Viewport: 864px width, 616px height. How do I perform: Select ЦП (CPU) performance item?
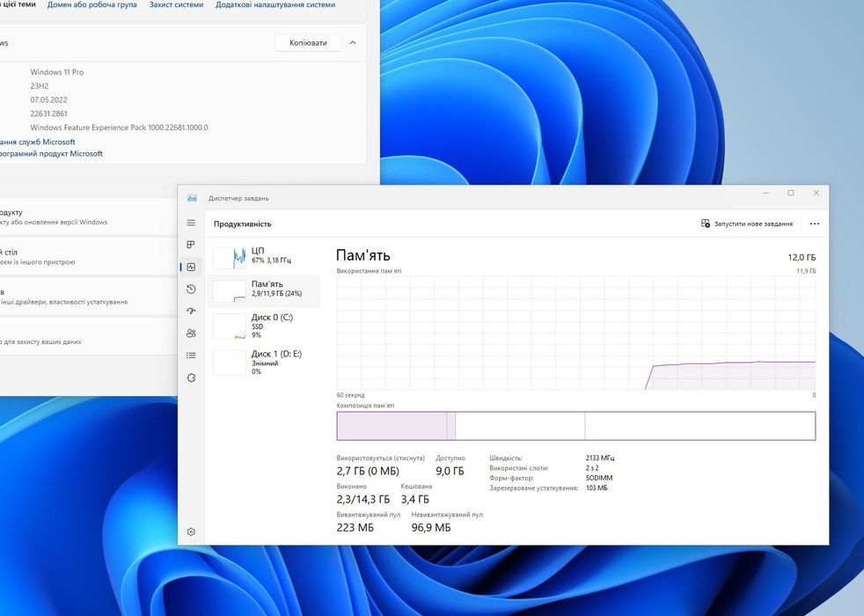(264, 258)
